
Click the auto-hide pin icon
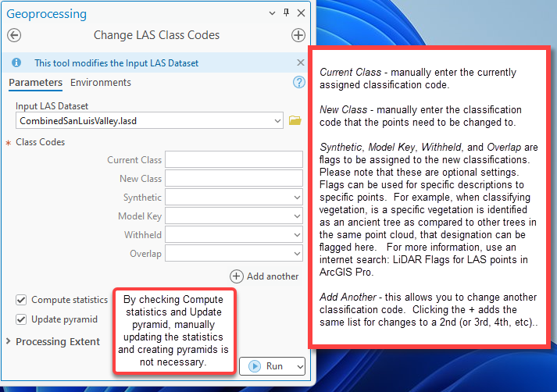287,13
